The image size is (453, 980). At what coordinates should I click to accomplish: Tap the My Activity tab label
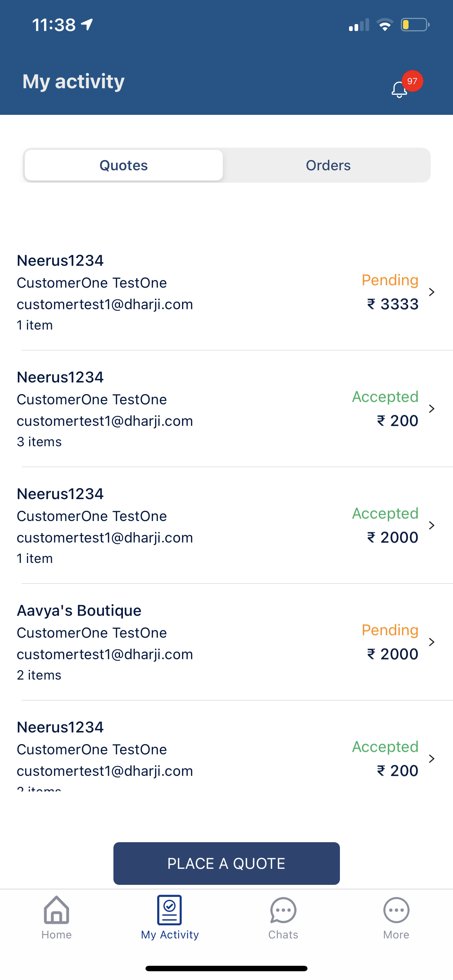coord(170,935)
